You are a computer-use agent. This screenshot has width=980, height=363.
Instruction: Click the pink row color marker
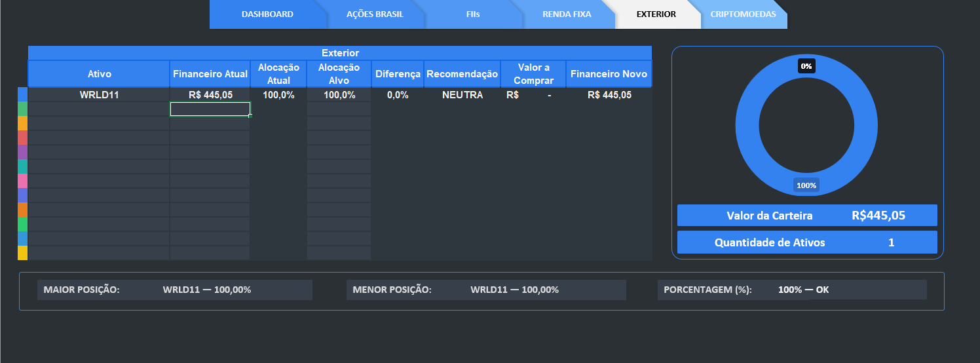[22, 181]
